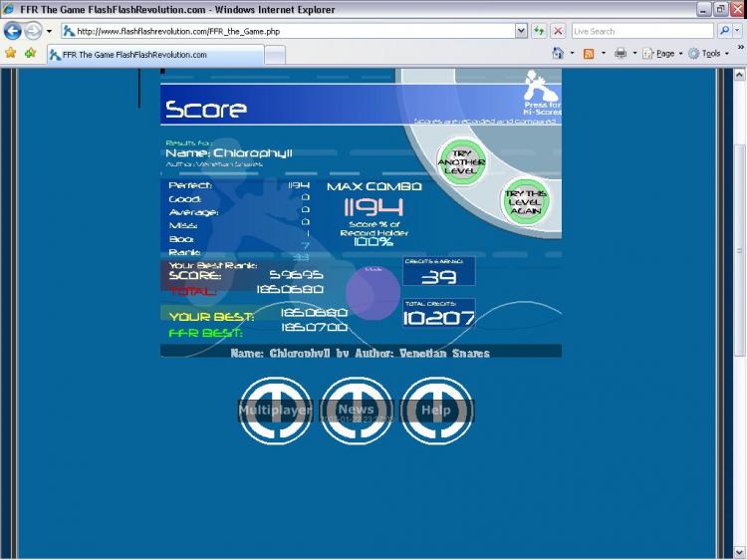
Task: Click the Print icon
Action: click(x=620, y=54)
